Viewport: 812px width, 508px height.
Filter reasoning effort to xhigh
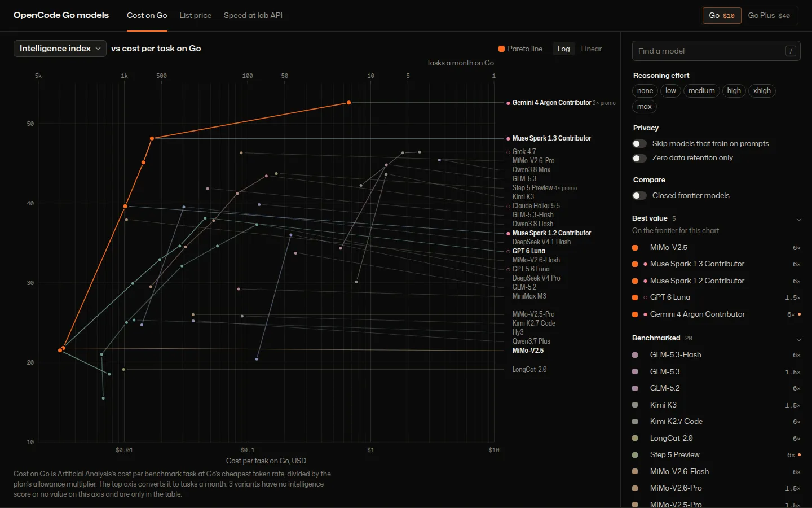point(762,91)
